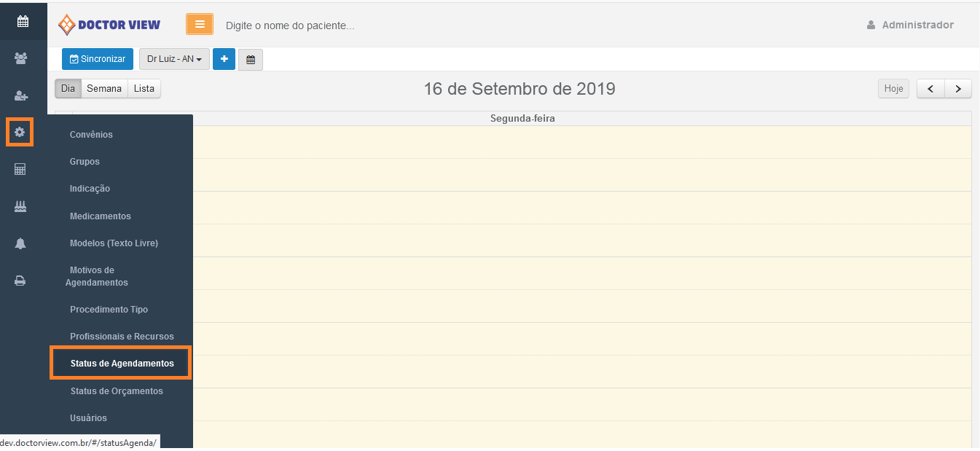The height and width of the screenshot is (451, 980).
Task: Click the printer sidebar icon
Action: (x=20, y=281)
